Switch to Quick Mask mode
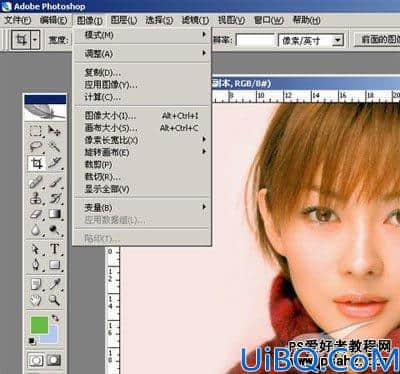This screenshot has width=400, height=374. click(x=54, y=361)
